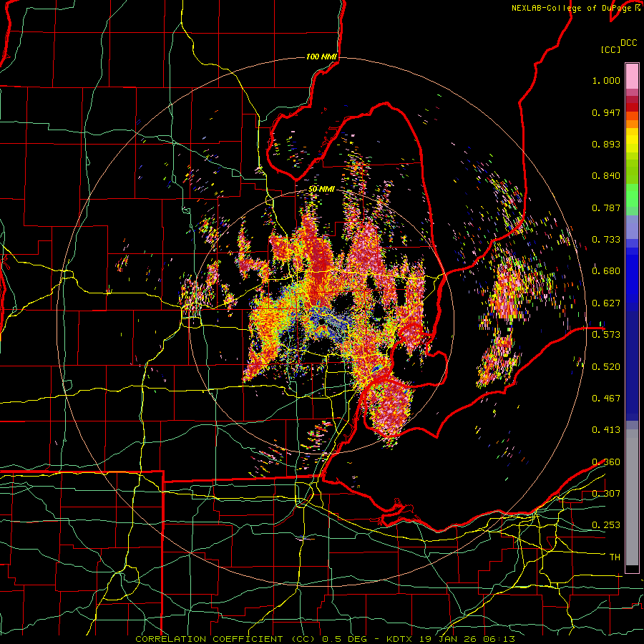Select the 1.000 legend value
This screenshot has height=644, width=644.
pos(606,80)
